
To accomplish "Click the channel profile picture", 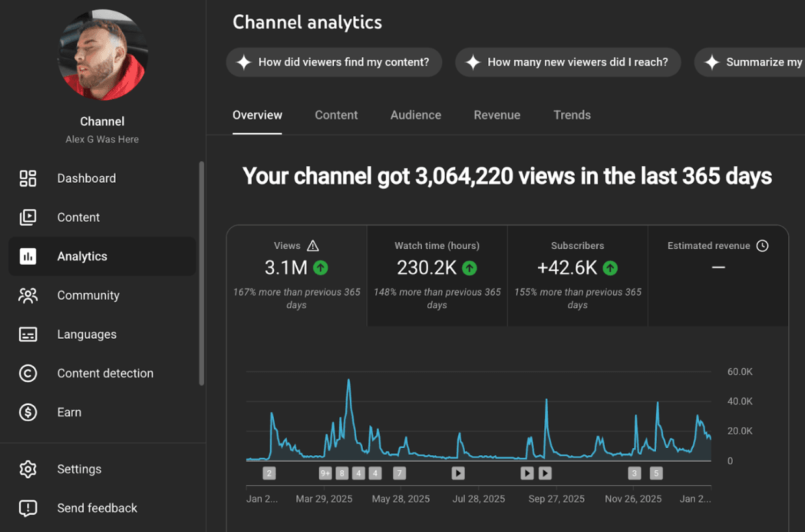I will click(x=102, y=55).
